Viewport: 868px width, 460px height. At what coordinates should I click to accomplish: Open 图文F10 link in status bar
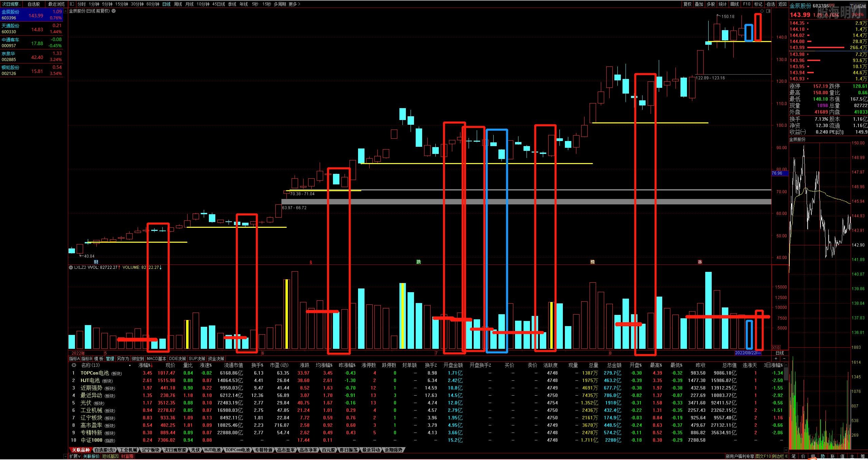763,456
